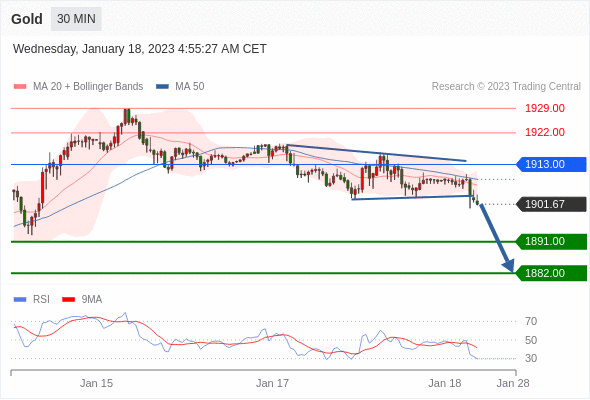Click the Jan 17 date axis label
The height and width of the screenshot is (400, 590).
(272, 383)
